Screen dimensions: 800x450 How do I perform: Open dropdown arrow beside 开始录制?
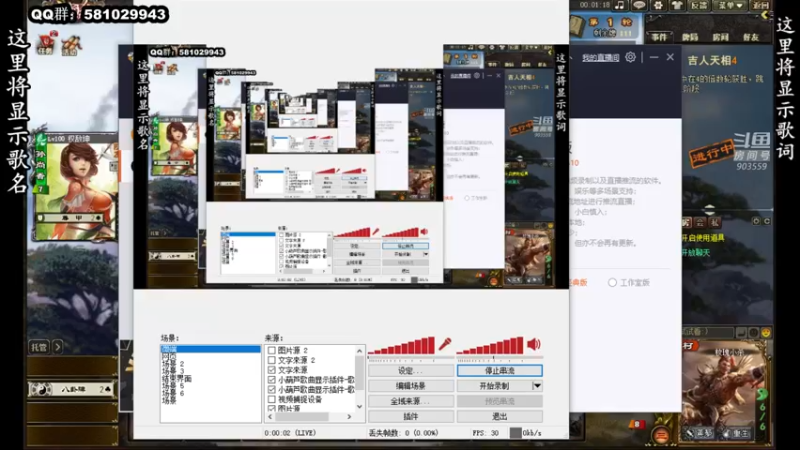pyautogui.click(x=537, y=386)
